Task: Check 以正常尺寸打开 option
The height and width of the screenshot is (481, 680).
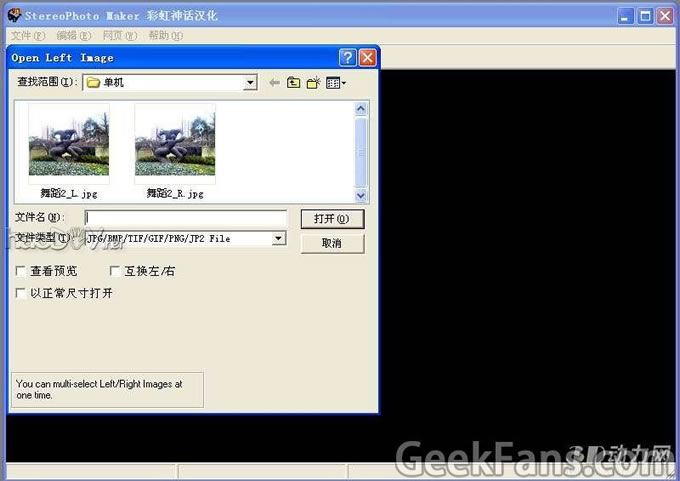Action: click(x=21, y=293)
